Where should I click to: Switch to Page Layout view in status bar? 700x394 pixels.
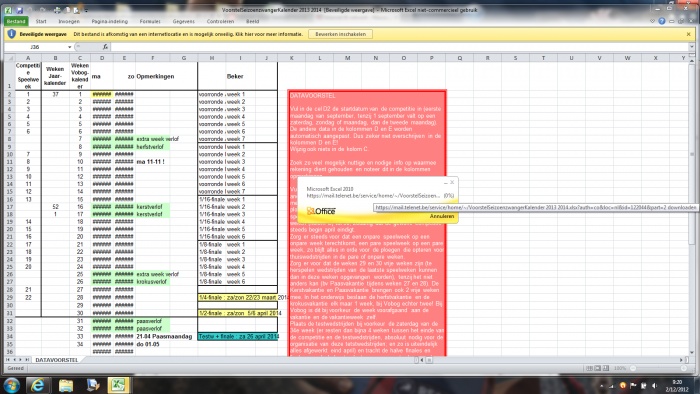(597, 368)
